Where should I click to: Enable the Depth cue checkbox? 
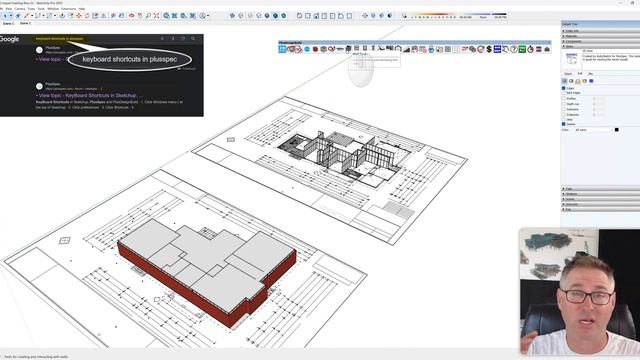click(564, 104)
